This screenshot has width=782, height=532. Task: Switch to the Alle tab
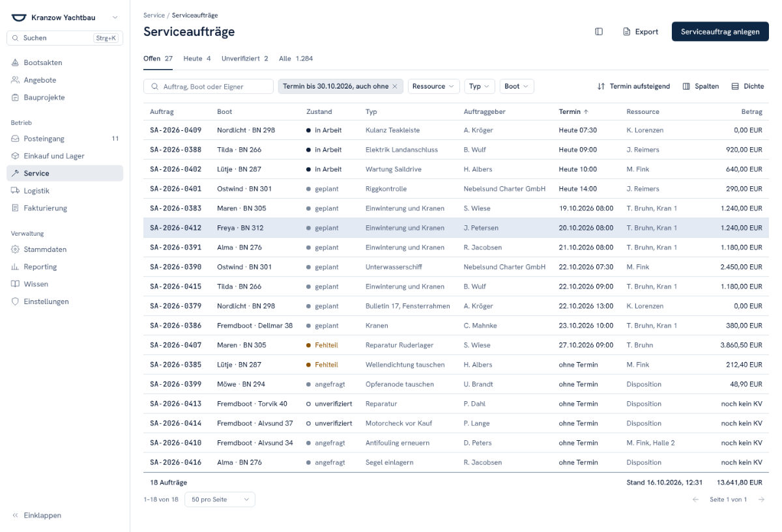[296, 59]
